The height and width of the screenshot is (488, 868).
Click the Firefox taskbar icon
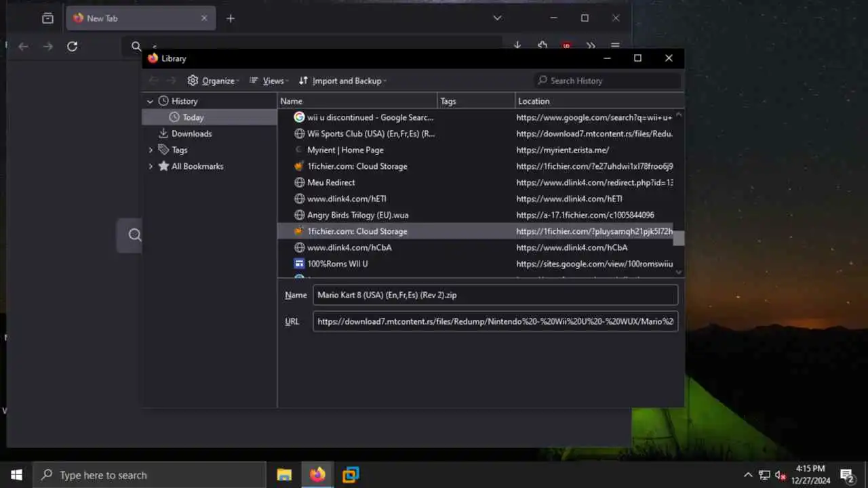coord(317,475)
